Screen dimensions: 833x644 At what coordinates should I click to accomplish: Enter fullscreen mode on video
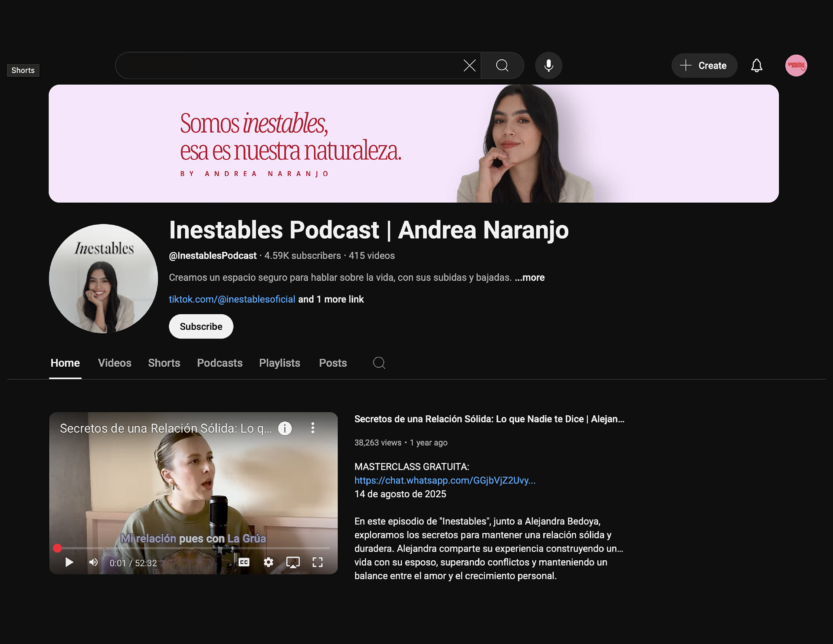click(x=318, y=562)
